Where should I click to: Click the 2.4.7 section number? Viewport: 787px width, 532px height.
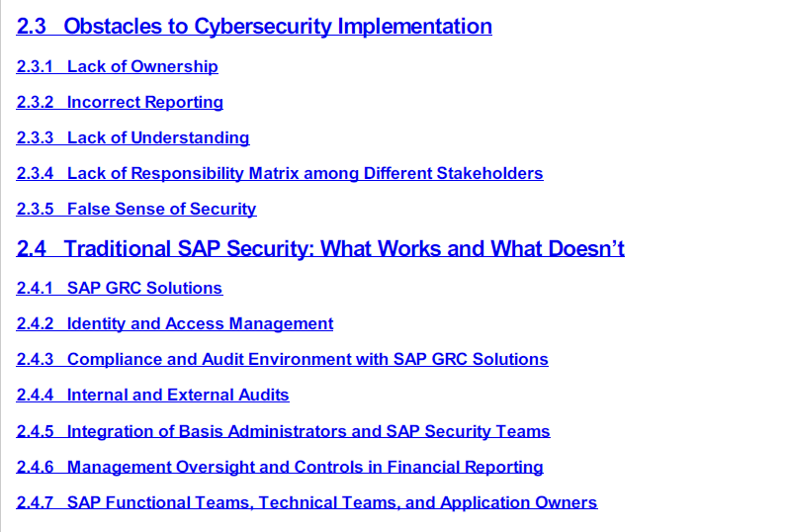pyautogui.click(x=35, y=502)
